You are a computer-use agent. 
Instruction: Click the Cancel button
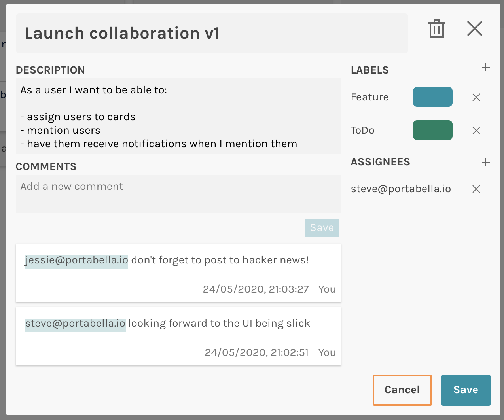click(x=402, y=390)
